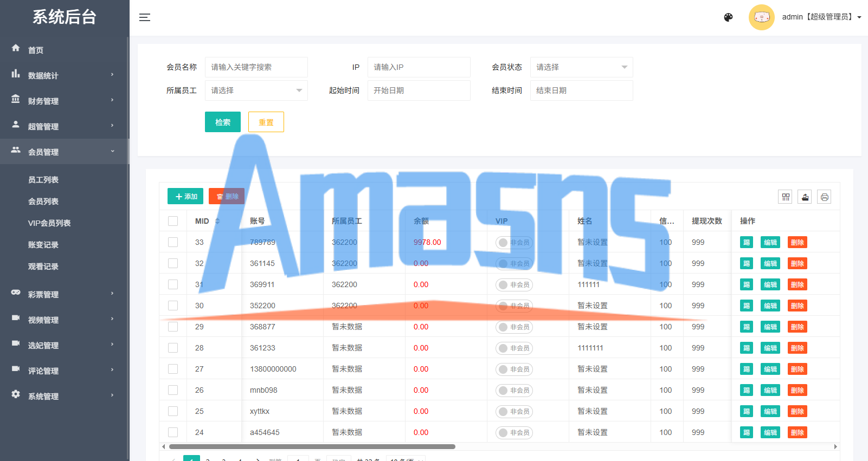This screenshot has width=868, height=461.
Task: Tick the checkbox for MID 26 row
Action: click(173, 390)
